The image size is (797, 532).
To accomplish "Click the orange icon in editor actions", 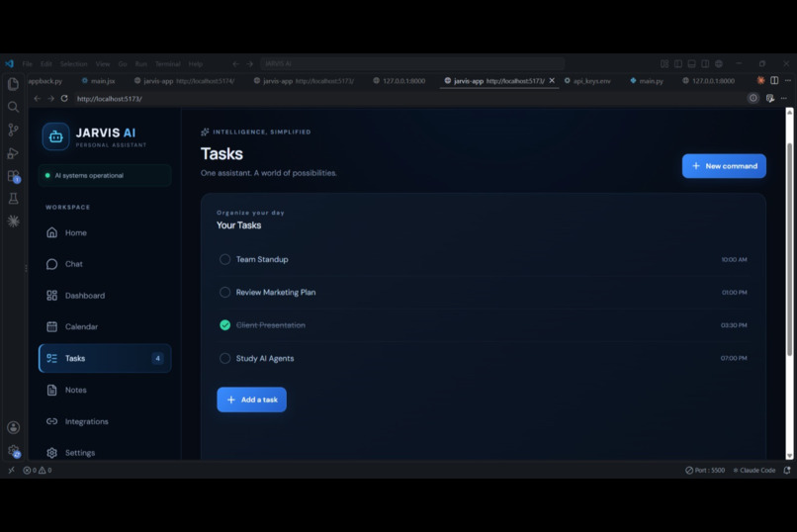I will click(760, 80).
